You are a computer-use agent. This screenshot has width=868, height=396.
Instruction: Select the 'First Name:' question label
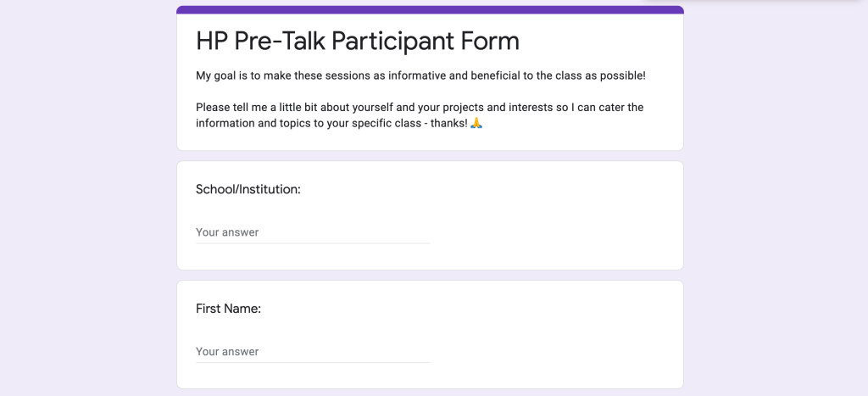(x=228, y=309)
